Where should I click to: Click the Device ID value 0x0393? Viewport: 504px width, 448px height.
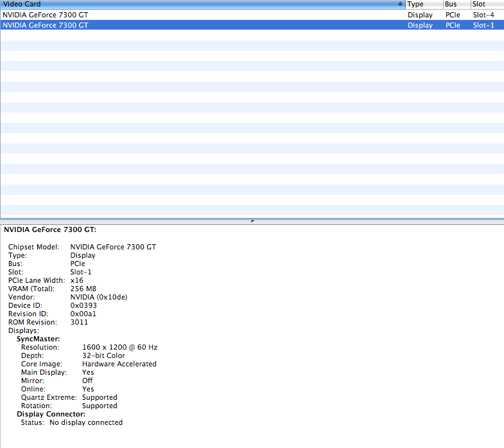[x=83, y=305]
